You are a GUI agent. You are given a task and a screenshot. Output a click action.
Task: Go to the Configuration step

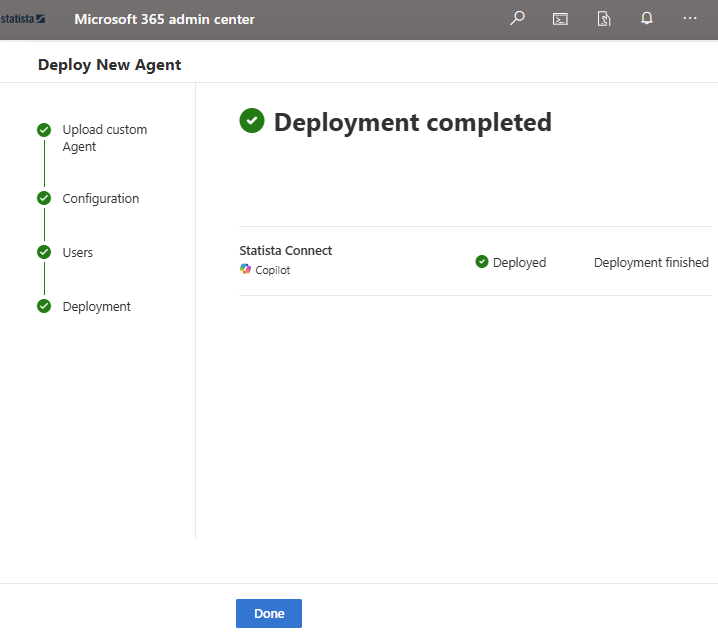pyautogui.click(x=100, y=199)
